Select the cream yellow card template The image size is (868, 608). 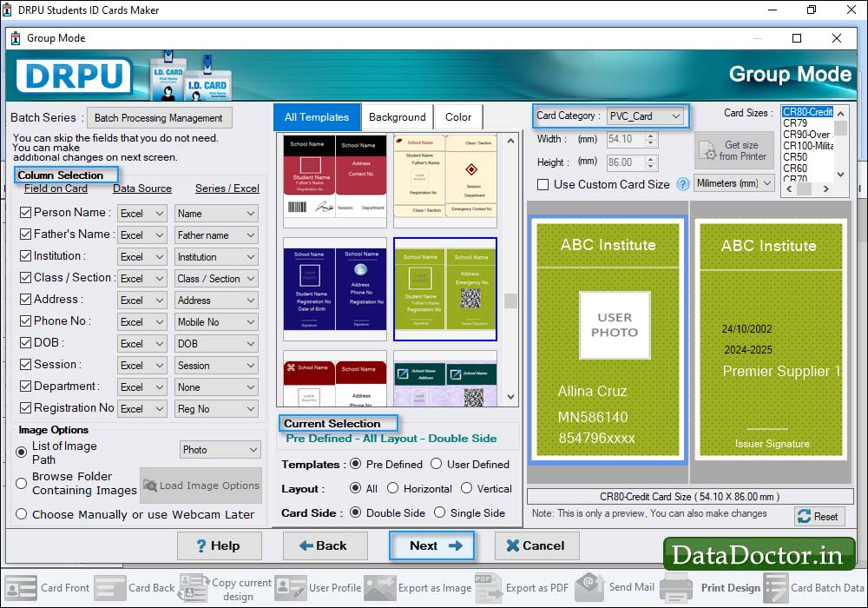pos(445,181)
